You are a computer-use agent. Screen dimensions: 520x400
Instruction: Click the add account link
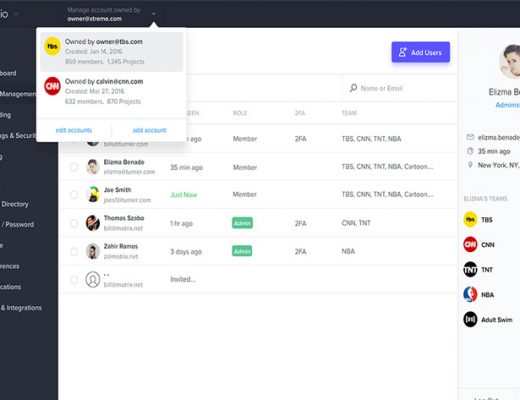coord(149,130)
